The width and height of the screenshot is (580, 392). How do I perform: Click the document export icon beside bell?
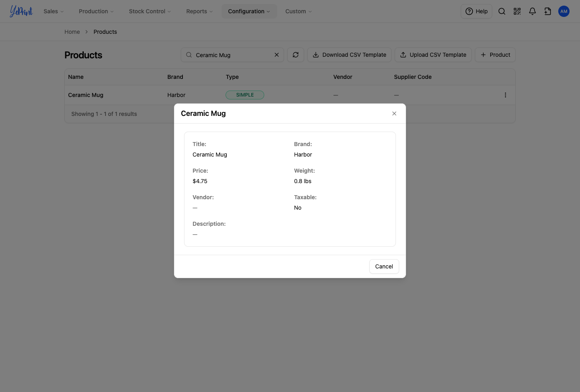pyautogui.click(x=548, y=11)
